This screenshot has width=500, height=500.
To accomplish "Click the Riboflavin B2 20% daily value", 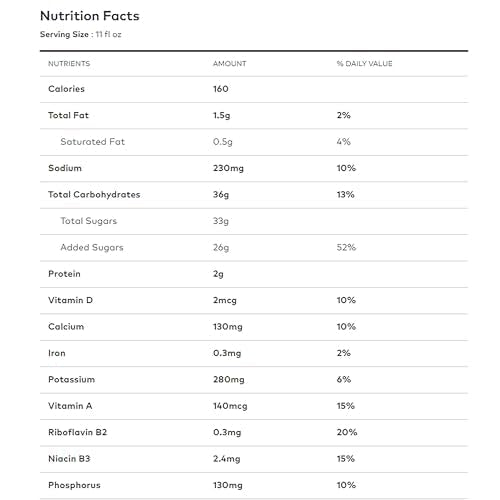I will coord(347,432).
